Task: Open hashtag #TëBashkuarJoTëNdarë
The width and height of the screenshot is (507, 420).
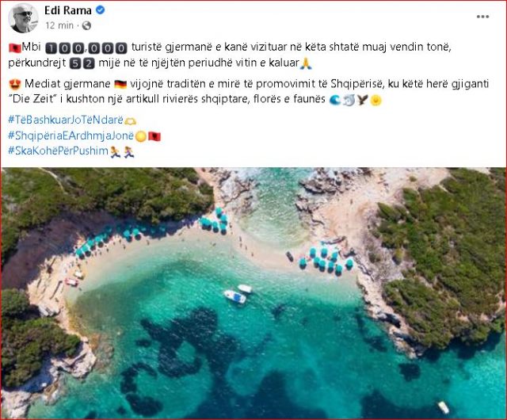Action: coord(66,120)
